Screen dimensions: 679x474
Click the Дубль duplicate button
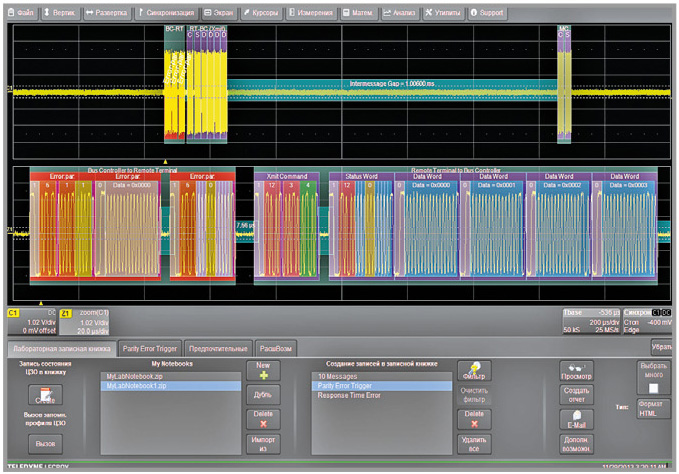pos(263,395)
